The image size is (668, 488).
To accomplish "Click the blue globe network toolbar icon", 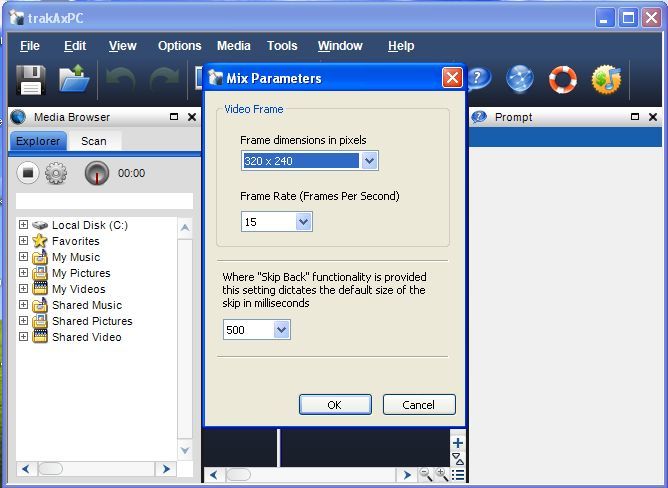I will (x=519, y=79).
